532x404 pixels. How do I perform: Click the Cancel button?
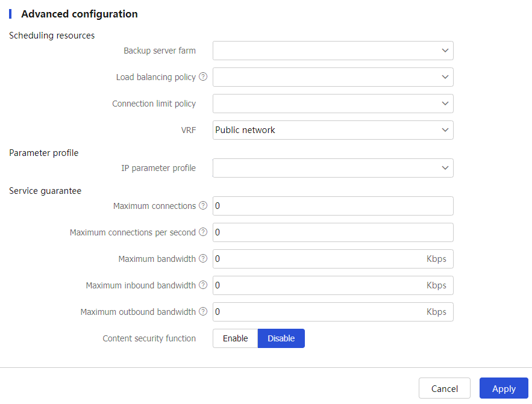click(445, 388)
